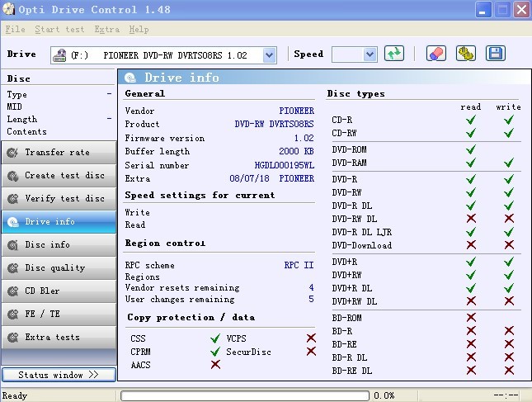
Task: Open the File menu
Action: click(16, 29)
